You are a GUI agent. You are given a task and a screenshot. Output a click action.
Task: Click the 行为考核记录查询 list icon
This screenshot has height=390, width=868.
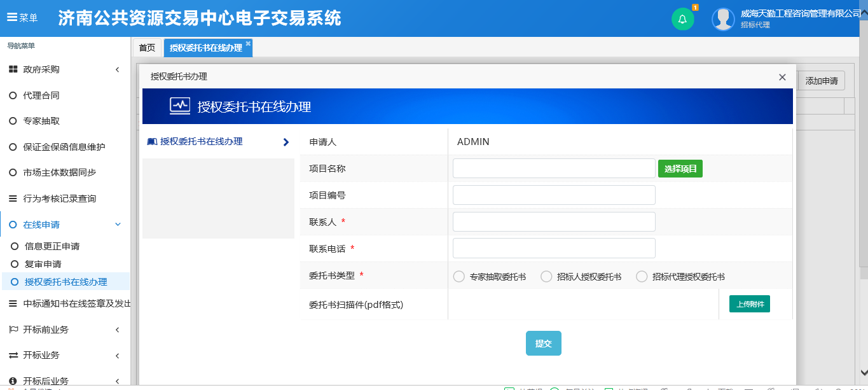pos(11,198)
